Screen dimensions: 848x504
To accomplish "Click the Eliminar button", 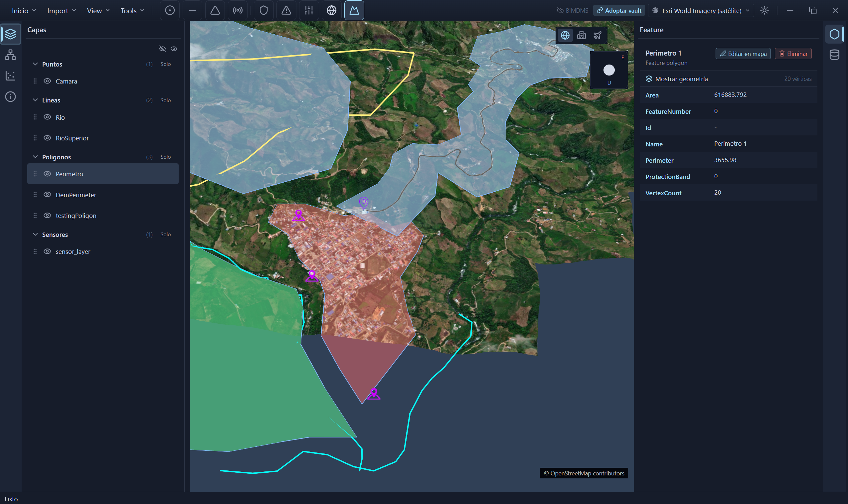I will tap(793, 54).
